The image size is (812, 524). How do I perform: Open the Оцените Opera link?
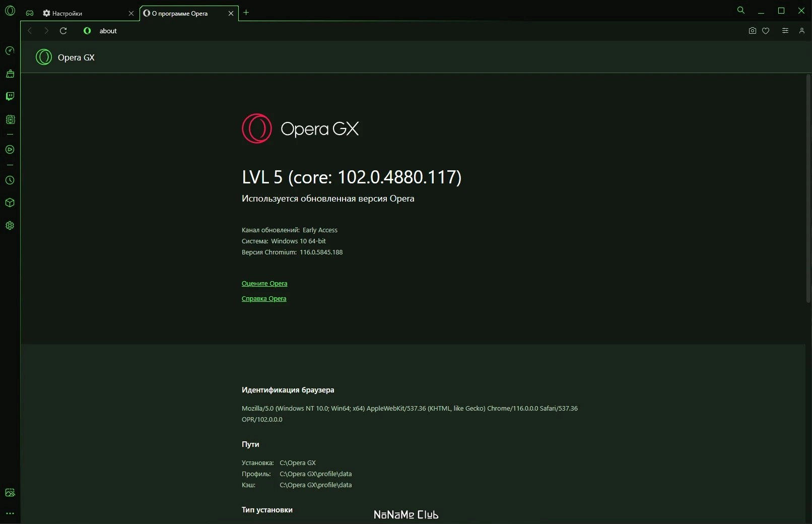pyautogui.click(x=264, y=283)
